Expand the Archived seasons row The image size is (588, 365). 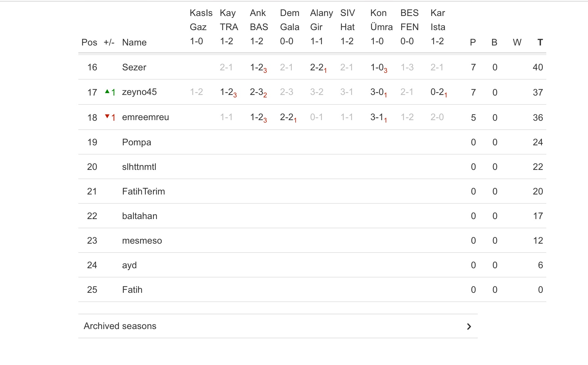pos(120,326)
